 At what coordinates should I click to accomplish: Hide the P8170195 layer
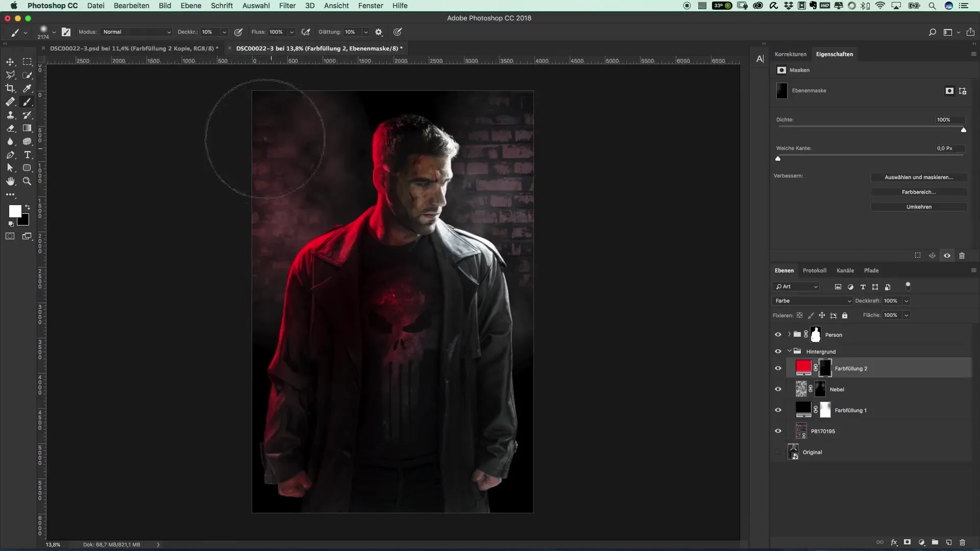(x=778, y=431)
